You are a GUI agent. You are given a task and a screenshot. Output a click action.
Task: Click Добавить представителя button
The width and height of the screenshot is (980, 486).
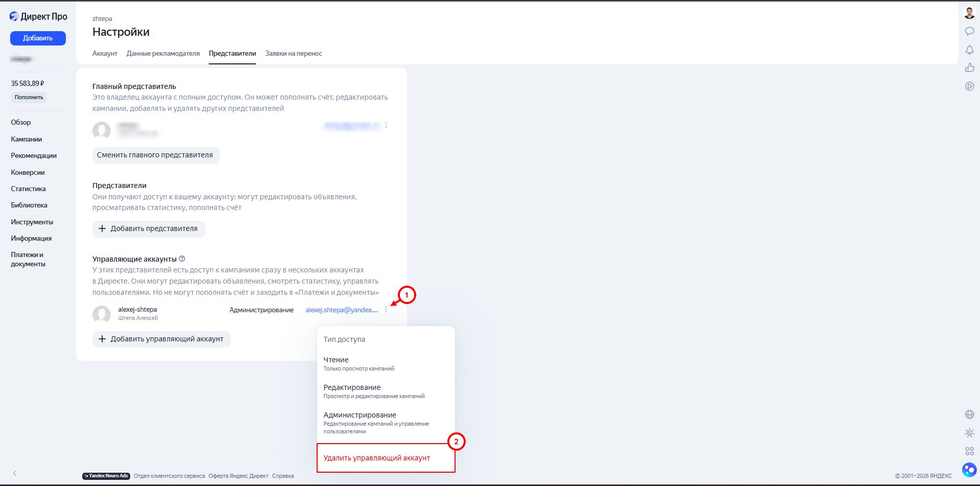(149, 229)
